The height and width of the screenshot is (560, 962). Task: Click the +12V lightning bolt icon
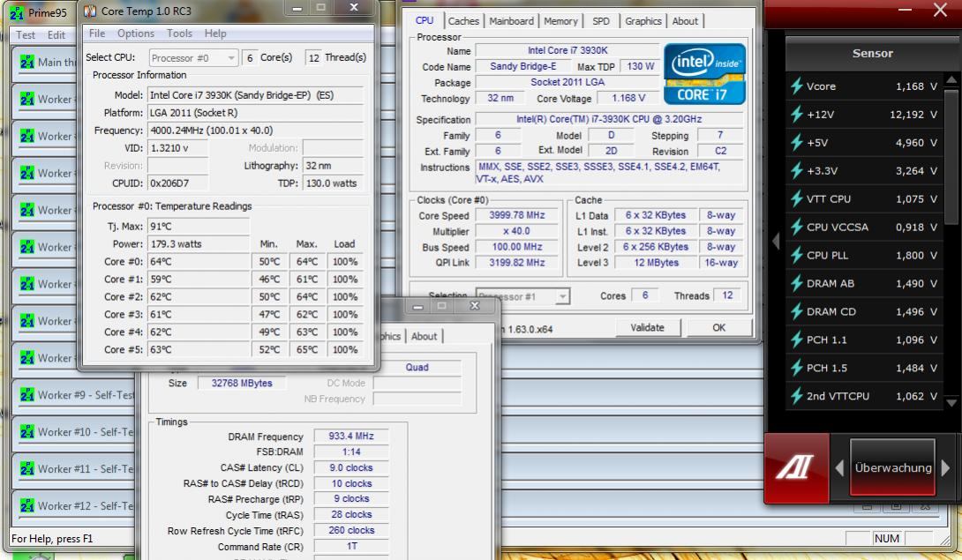[797, 114]
